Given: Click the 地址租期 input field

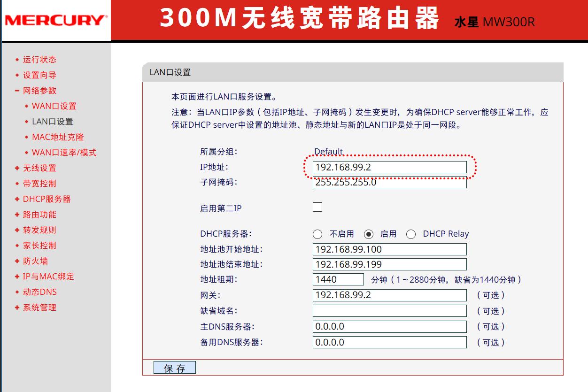Looking at the screenshot, I should point(338,279).
